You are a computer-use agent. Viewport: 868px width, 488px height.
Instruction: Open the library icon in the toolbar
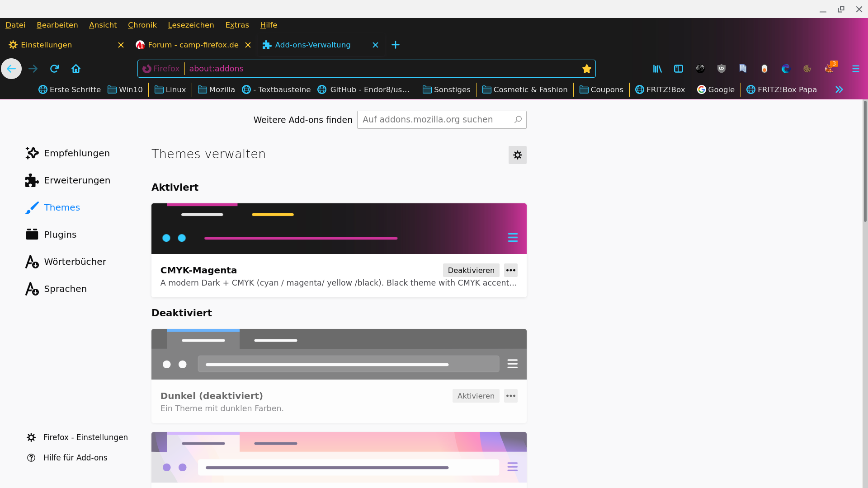click(x=657, y=69)
